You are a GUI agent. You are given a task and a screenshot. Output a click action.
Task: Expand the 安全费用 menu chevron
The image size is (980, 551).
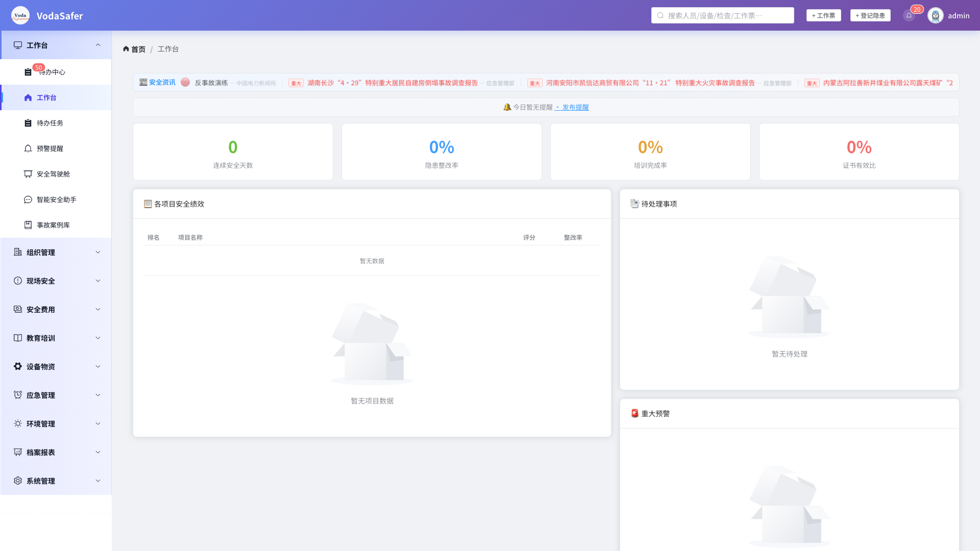click(98, 309)
